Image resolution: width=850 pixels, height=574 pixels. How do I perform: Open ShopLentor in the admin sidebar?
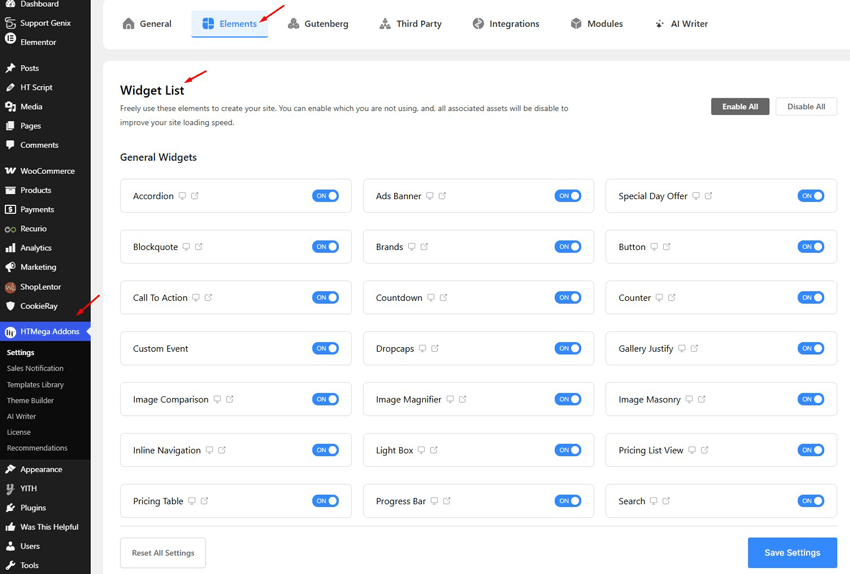tap(45, 287)
